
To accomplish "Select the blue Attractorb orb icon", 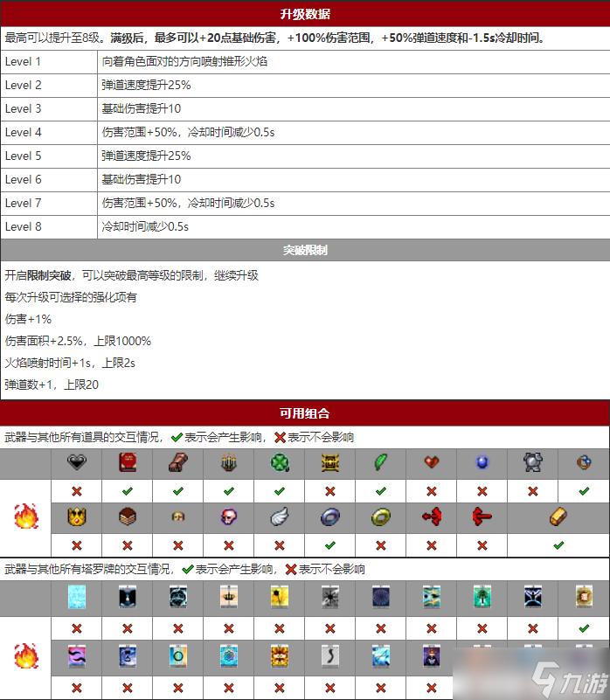I will pos(482,462).
